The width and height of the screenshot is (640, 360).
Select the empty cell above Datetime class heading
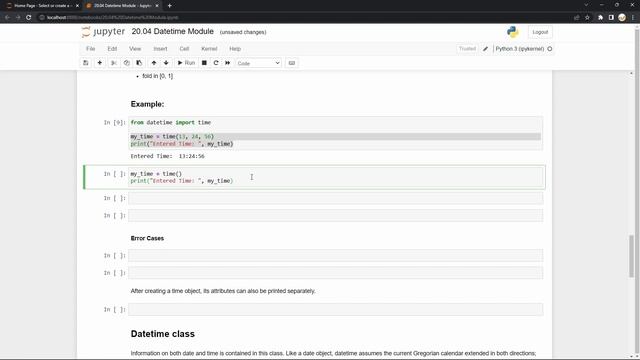pos(336,309)
